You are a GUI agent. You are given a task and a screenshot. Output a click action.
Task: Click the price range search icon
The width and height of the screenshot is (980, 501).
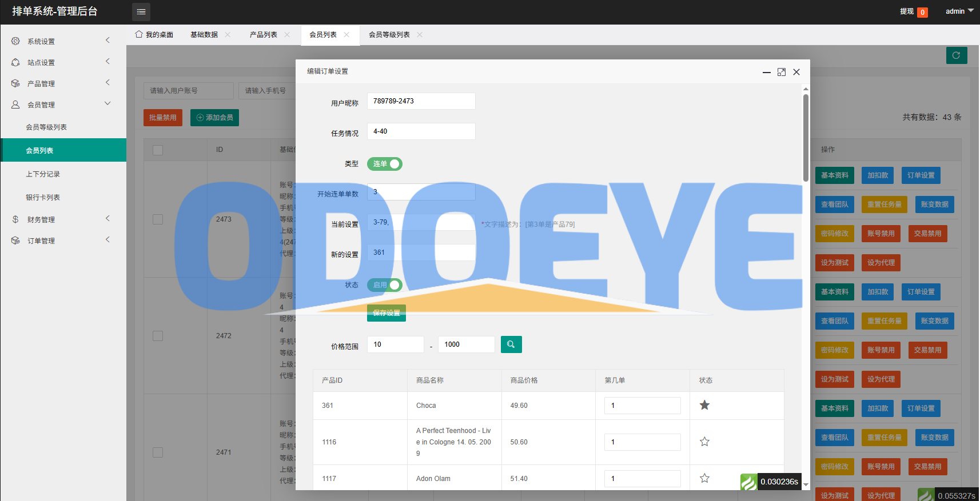pos(511,344)
